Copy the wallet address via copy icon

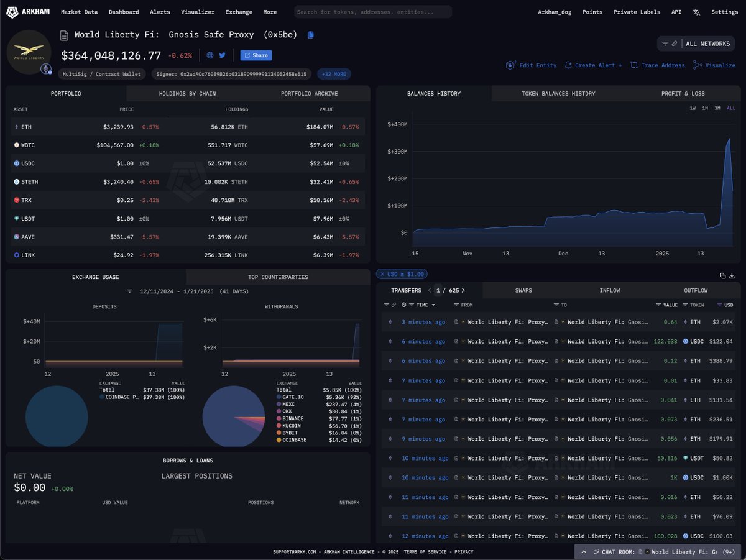[x=311, y=35]
